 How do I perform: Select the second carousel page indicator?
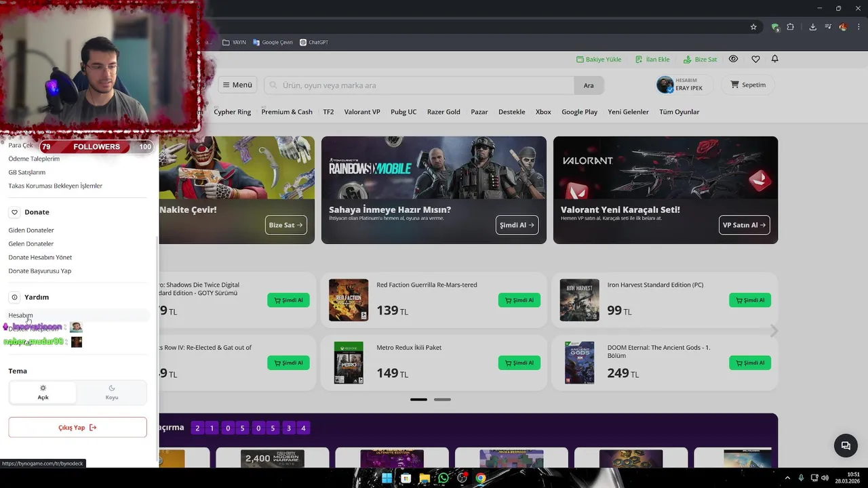coord(442,399)
